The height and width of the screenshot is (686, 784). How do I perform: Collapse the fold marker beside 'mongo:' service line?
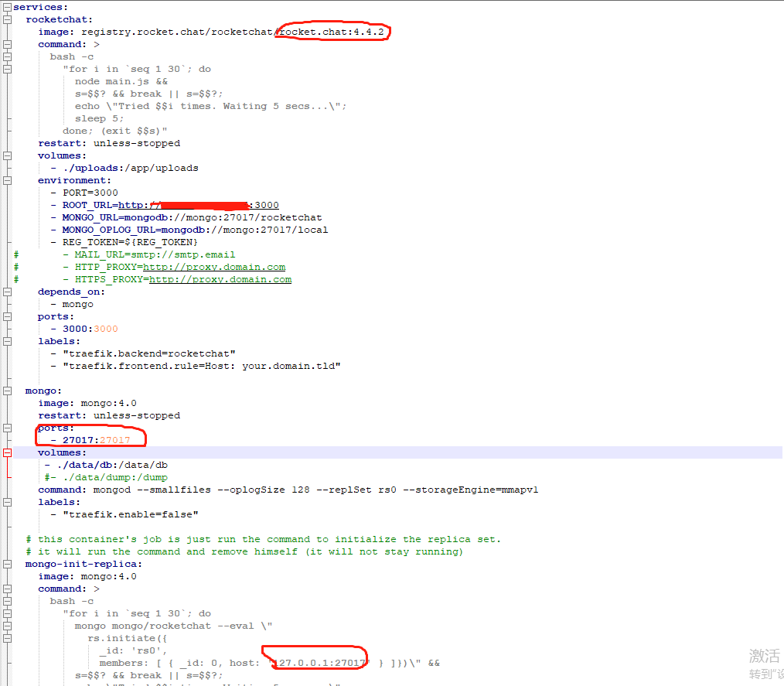click(x=7, y=391)
